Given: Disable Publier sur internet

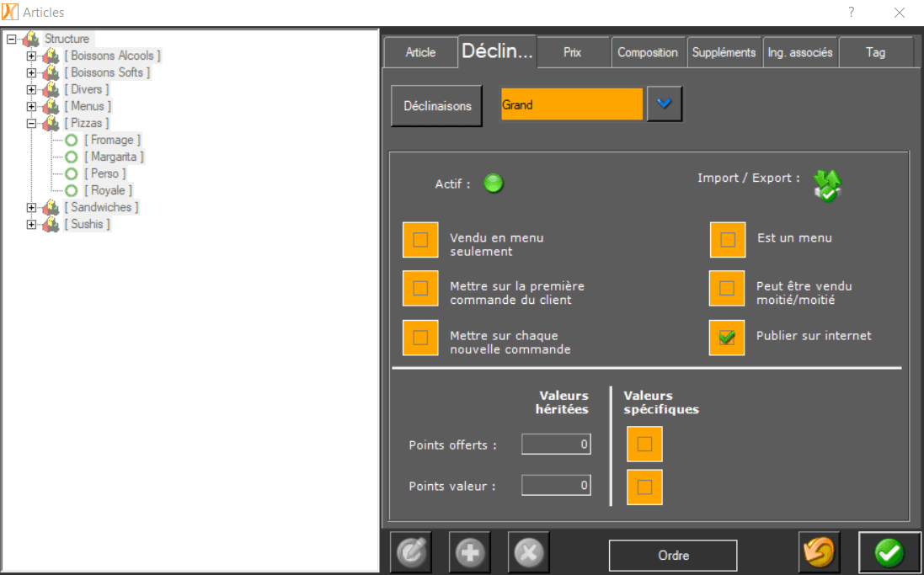Looking at the screenshot, I should pyautogui.click(x=726, y=336).
